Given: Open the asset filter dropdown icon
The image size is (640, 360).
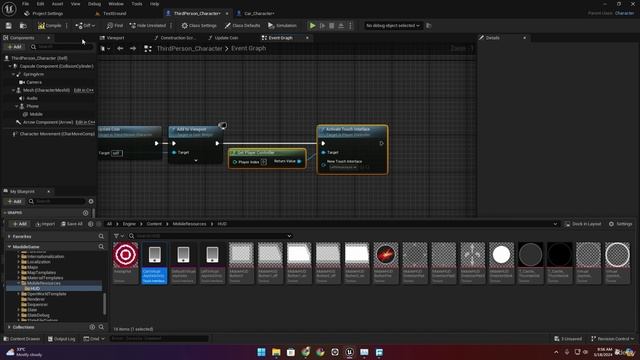Looking at the screenshot, I should tap(118, 236).
